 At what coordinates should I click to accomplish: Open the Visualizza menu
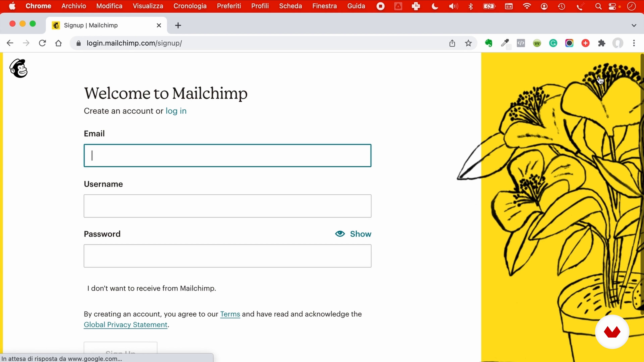click(148, 6)
